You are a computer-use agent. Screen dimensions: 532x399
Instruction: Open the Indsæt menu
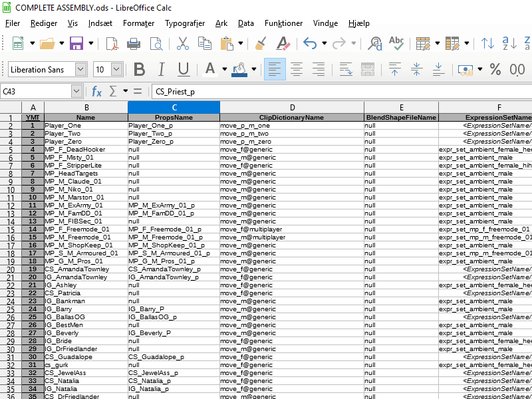click(x=100, y=23)
